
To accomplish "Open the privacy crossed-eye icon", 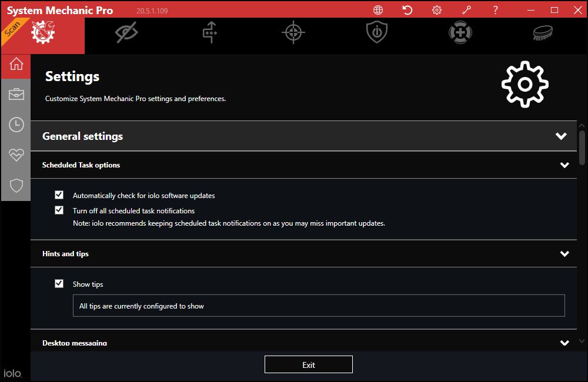I will pyautogui.click(x=126, y=32).
